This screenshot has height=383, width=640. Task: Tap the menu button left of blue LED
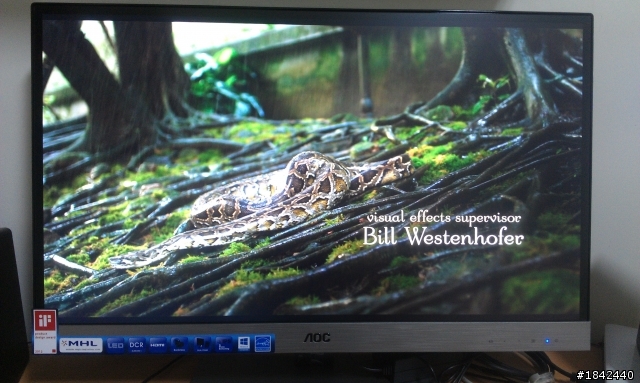click(x=533, y=341)
